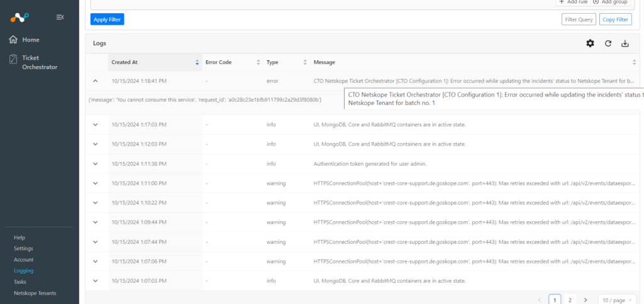Go to next page with right arrow
This screenshot has width=644, height=304.
pyautogui.click(x=586, y=300)
